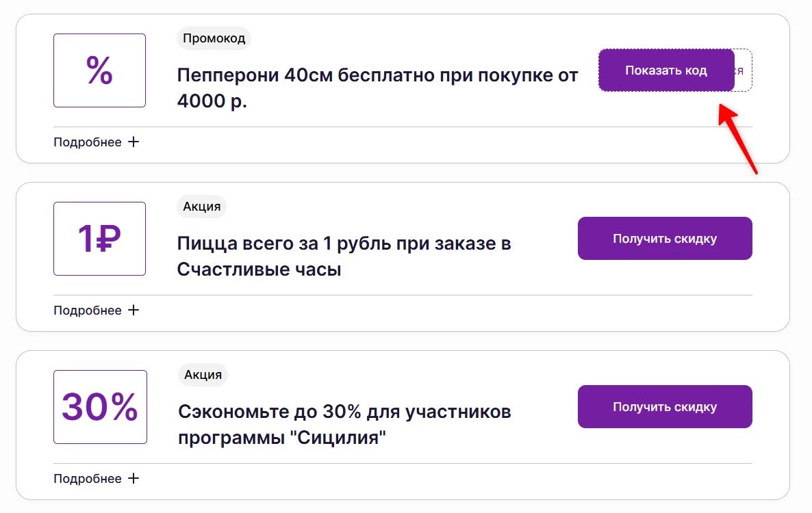Click the 1₽ icon on the pizza offer
This screenshot has height=513, width=812.
(99, 238)
